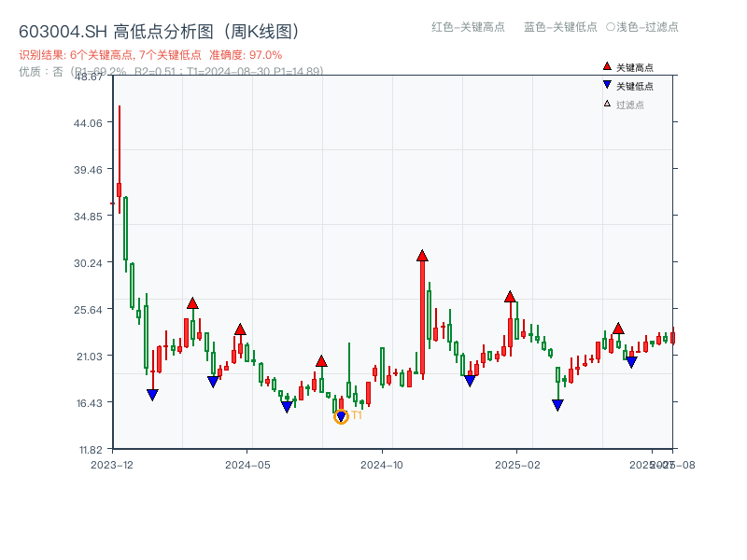The width and height of the screenshot is (747, 560).
Task: Click the orange-circled blue T1 low marker
Action: pos(341,417)
